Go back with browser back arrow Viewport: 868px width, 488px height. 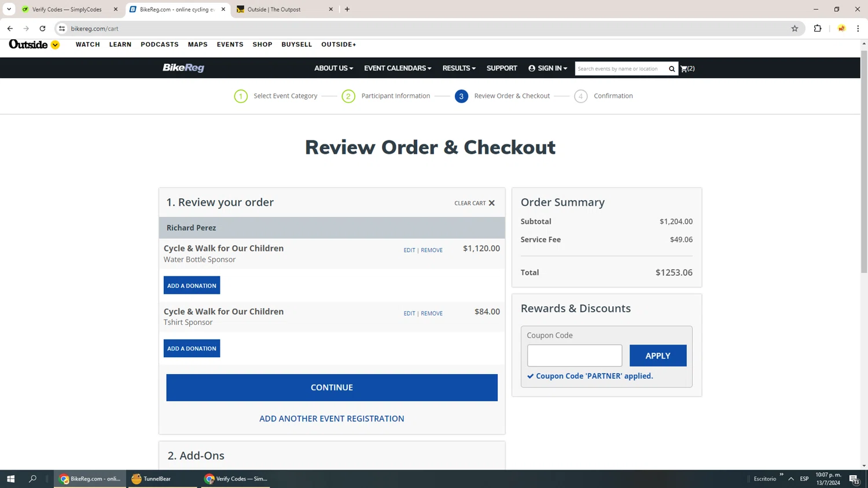pyautogui.click(x=10, y=28)
